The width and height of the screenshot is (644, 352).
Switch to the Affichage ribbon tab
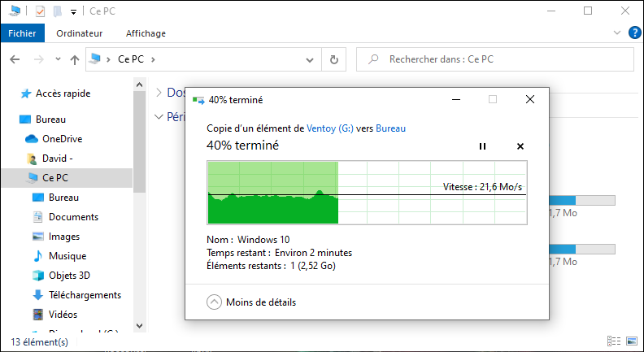146,33
